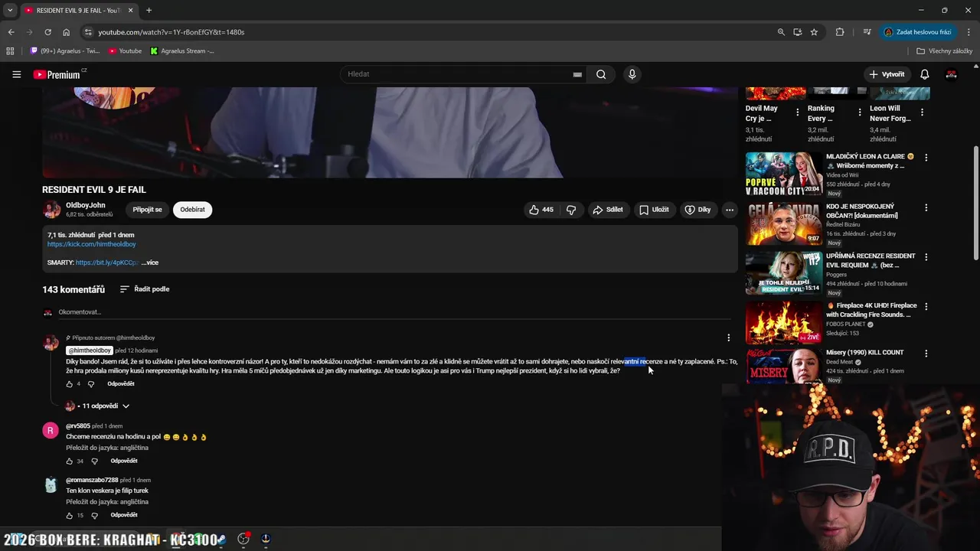Click the browser address bar URL
The image size is (980, 551).
coord(171,32)
